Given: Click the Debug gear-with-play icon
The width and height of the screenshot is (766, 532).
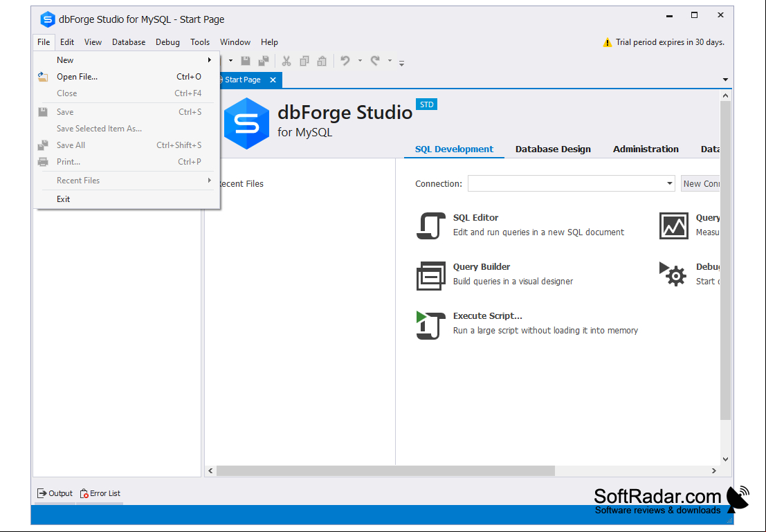Looking at the screenshot, I should 673,274.
